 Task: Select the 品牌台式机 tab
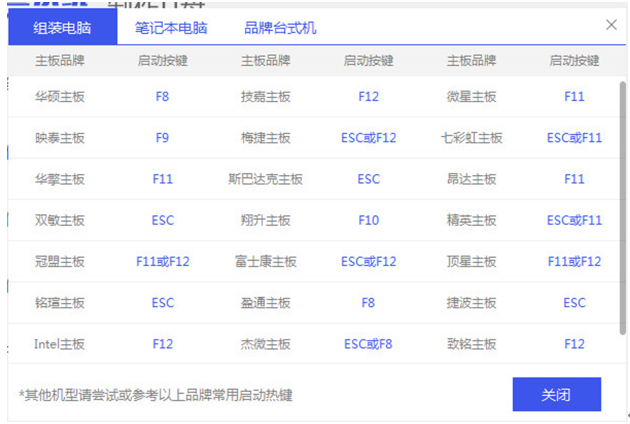tap(280, 27)
